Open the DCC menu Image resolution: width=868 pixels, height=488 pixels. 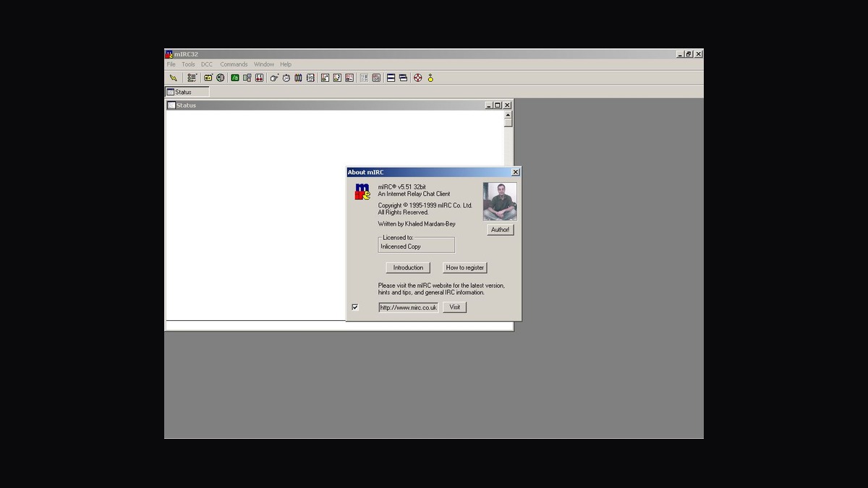(x=207, y=64)
